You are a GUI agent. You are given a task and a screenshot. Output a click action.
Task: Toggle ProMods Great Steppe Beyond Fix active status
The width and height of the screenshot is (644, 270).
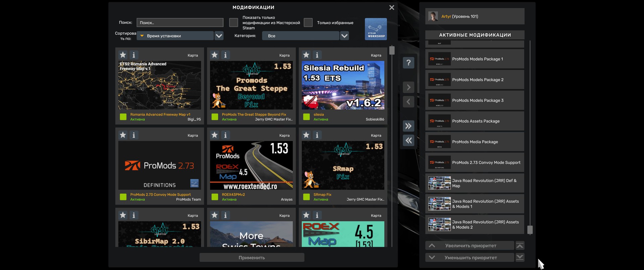coord(215,117)
